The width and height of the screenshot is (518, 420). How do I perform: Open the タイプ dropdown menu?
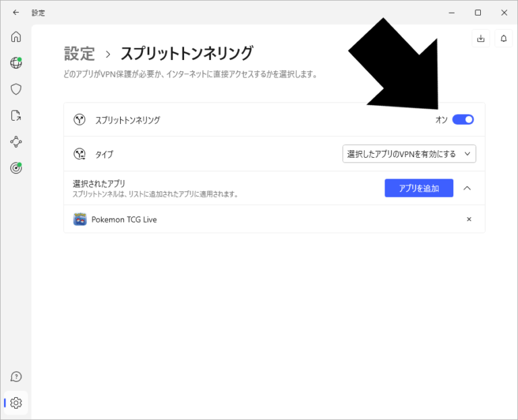click(409, 154)
